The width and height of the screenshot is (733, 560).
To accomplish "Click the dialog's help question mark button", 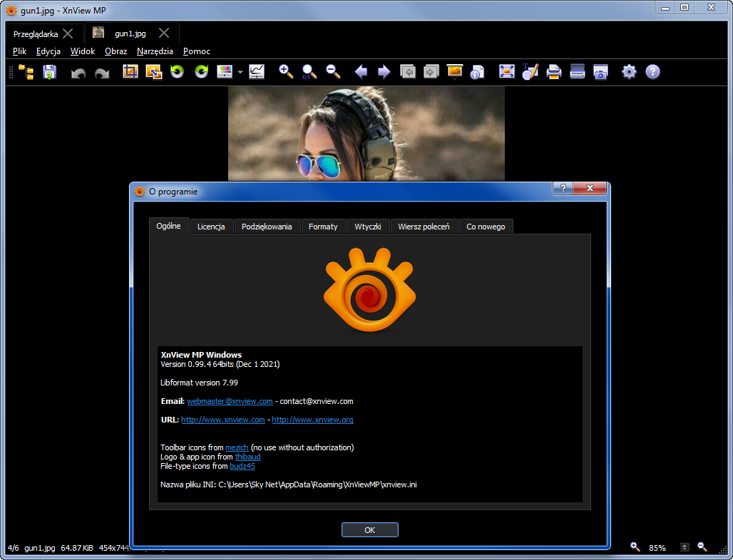I will click(x=563, y=188).
